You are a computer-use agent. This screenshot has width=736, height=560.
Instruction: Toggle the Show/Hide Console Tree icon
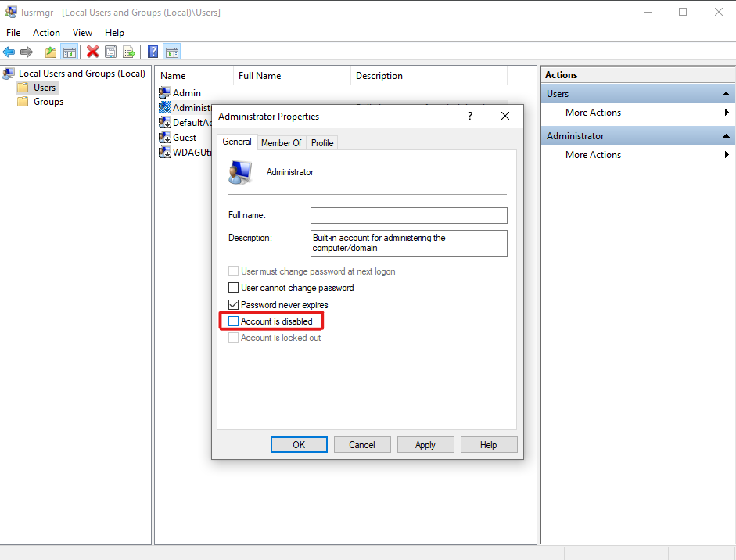pos(70,52)
